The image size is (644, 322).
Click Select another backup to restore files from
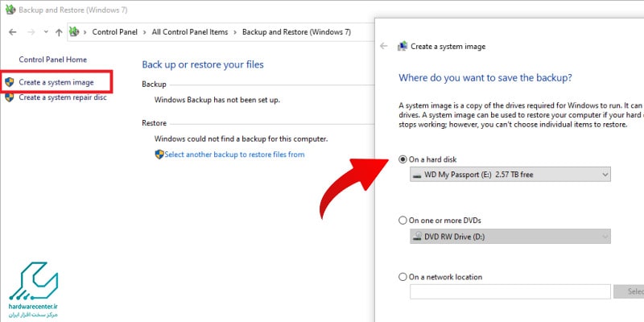point(234,155)
